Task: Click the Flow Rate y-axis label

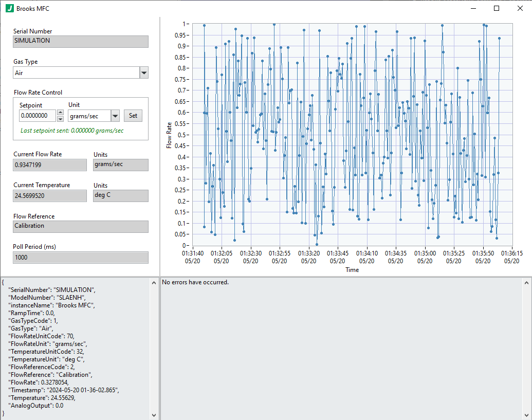Action: pos(169,135)
